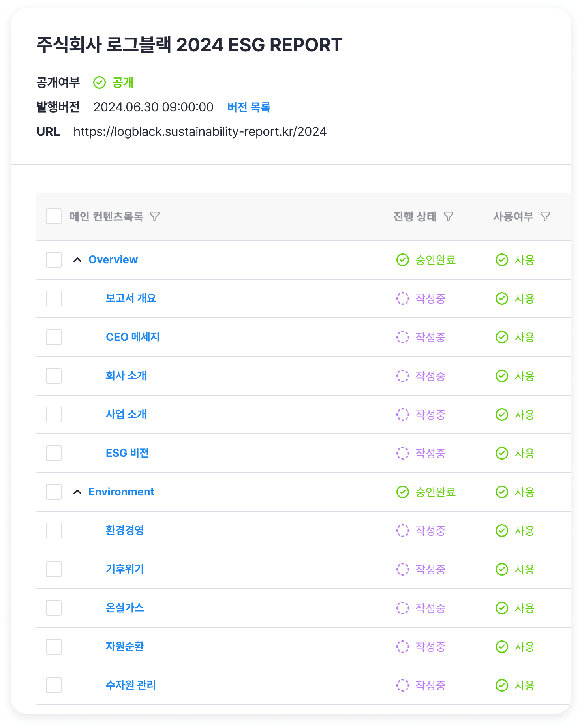Click 사용 check icon in 기후위기 row
The image size is (582, 728).
[502, 569]
